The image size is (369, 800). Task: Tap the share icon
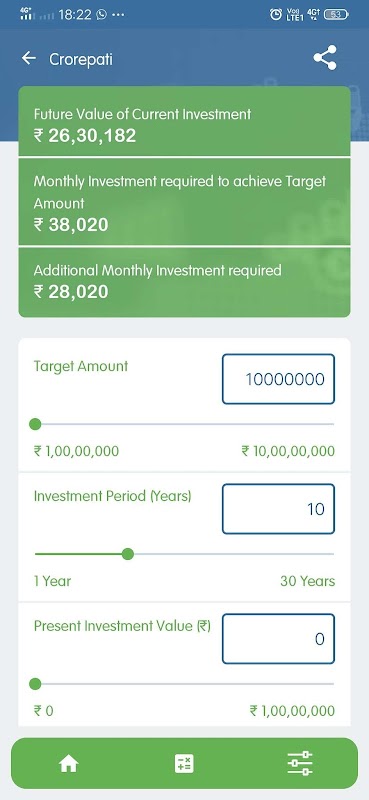(x=325, y=58)
